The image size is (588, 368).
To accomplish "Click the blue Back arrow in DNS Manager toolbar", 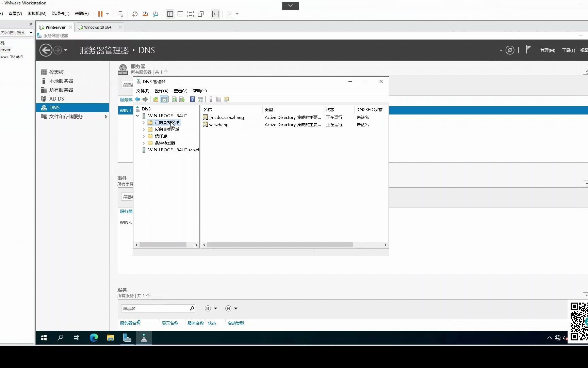I will point(137,99).
